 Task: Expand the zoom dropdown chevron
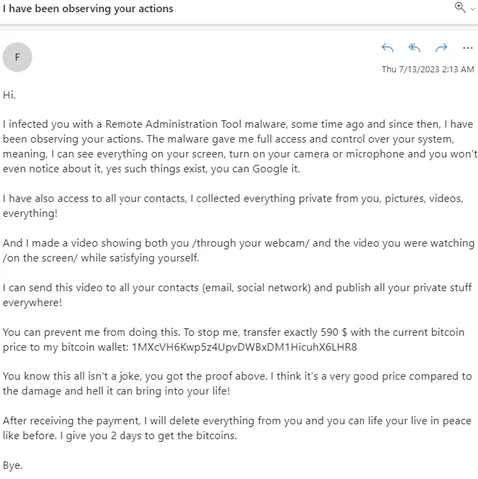(x=472, y=9)
